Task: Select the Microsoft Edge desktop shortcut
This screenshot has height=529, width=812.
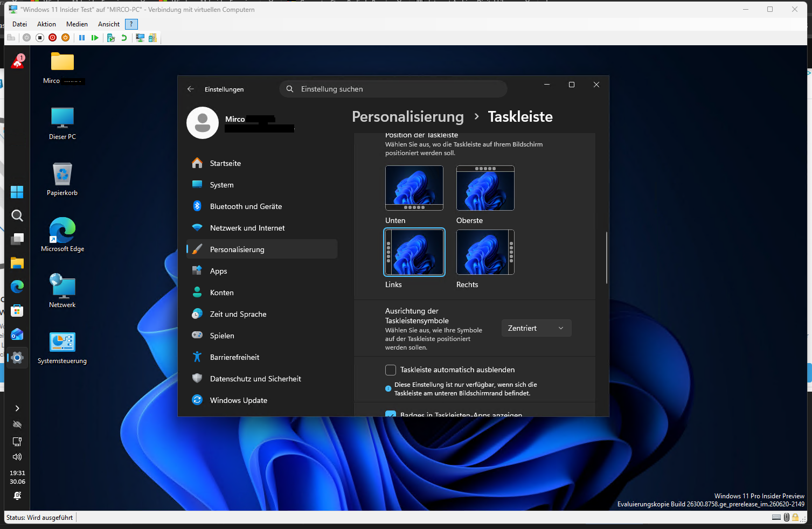Action: 63,235
